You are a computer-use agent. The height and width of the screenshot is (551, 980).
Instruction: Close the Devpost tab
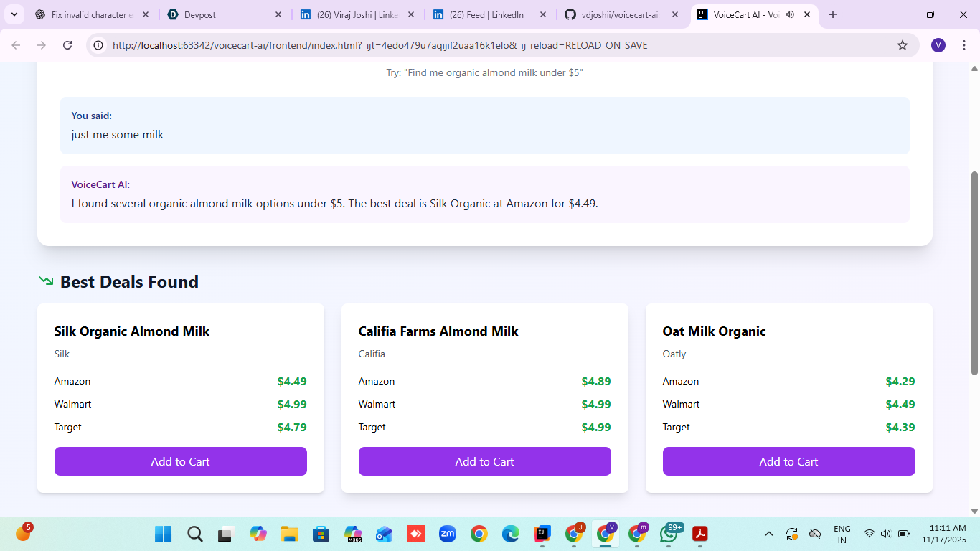[278, 14]
